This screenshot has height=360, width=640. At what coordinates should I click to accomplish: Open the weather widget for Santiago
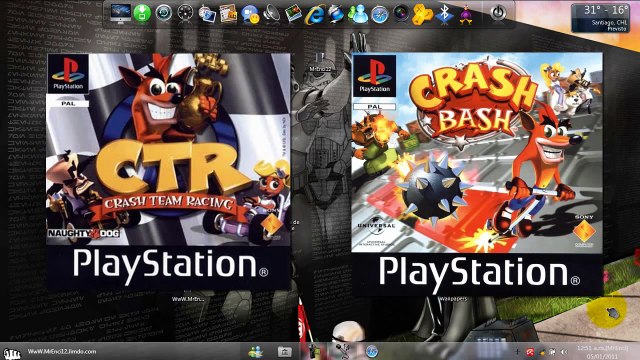(600, 18)
